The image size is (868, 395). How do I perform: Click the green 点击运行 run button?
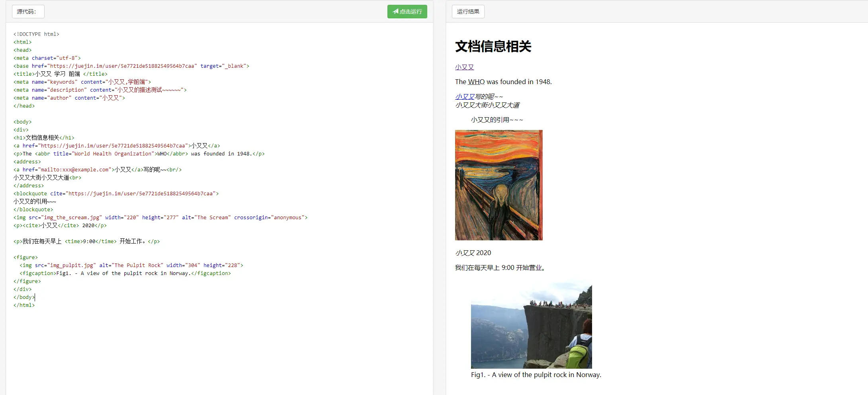407,12
